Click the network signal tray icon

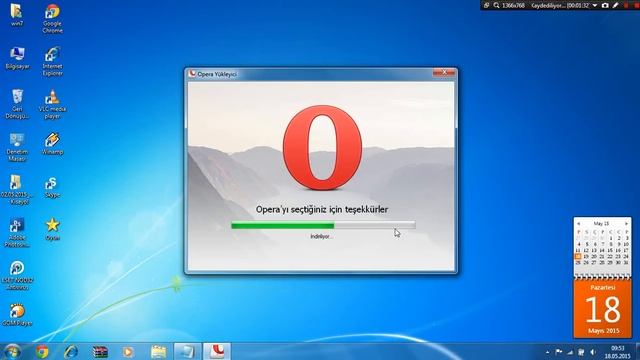click(570, 352)
